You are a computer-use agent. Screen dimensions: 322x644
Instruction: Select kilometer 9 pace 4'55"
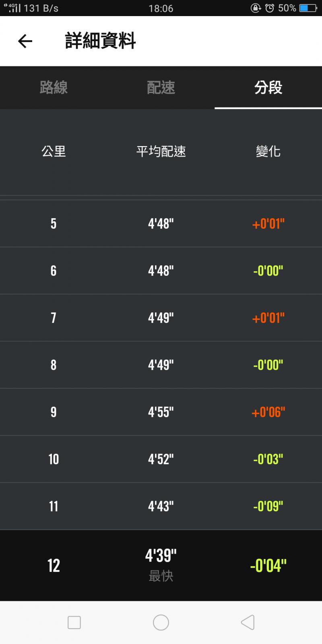coord(161,412)
